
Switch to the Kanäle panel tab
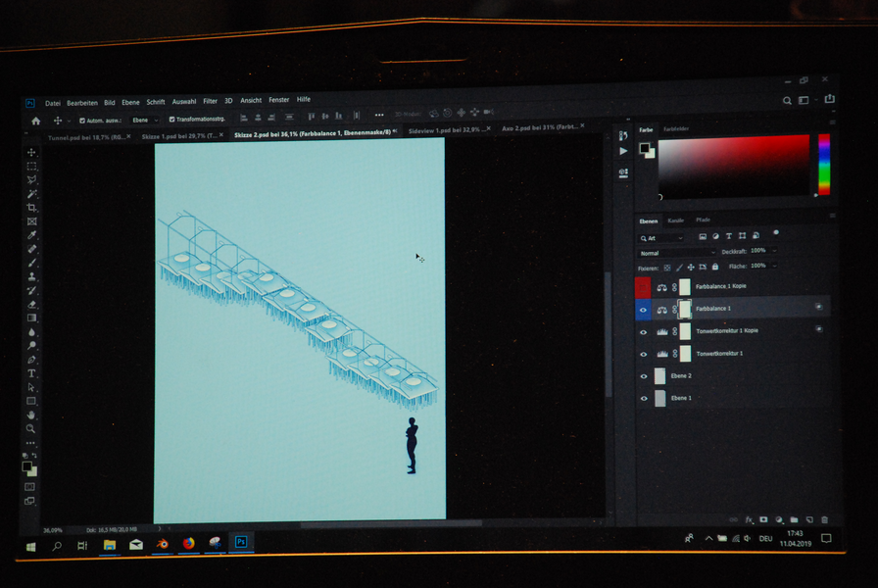(676, 220)
